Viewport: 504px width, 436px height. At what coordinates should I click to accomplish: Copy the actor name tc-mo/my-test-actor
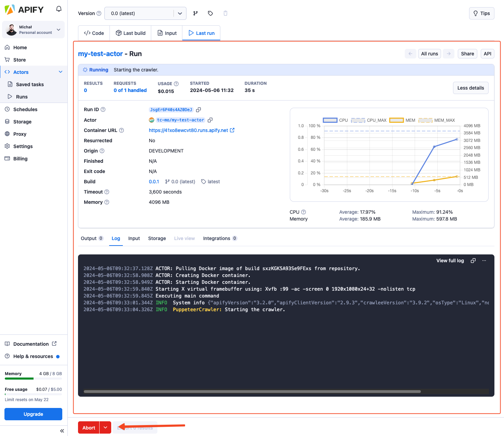point(210,120)
